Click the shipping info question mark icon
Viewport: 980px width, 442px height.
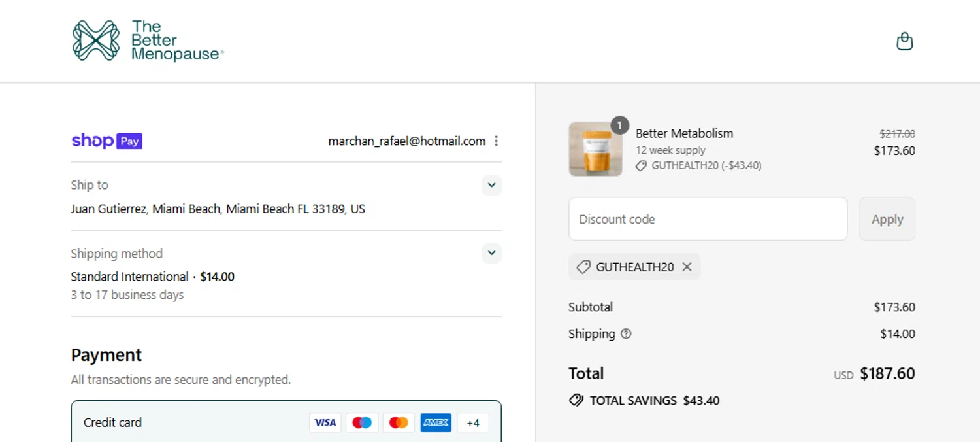pyautogui.click(x=626, y=334)
